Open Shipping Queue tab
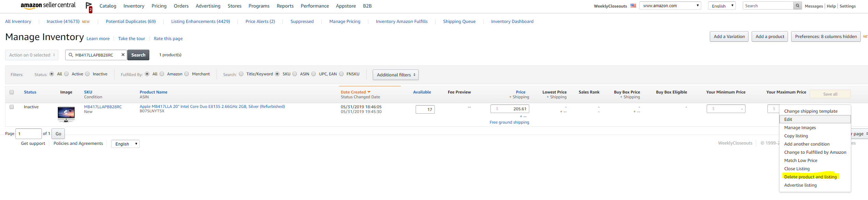This screenshot has height=200, width=868. 459,21
